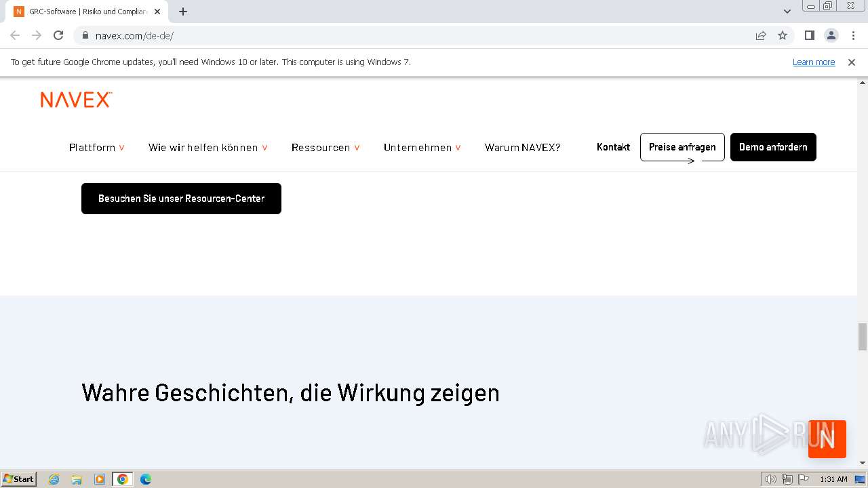Open tab search dropdown
The width and height of the screenshot is (868, 488).
coord(787,12)
